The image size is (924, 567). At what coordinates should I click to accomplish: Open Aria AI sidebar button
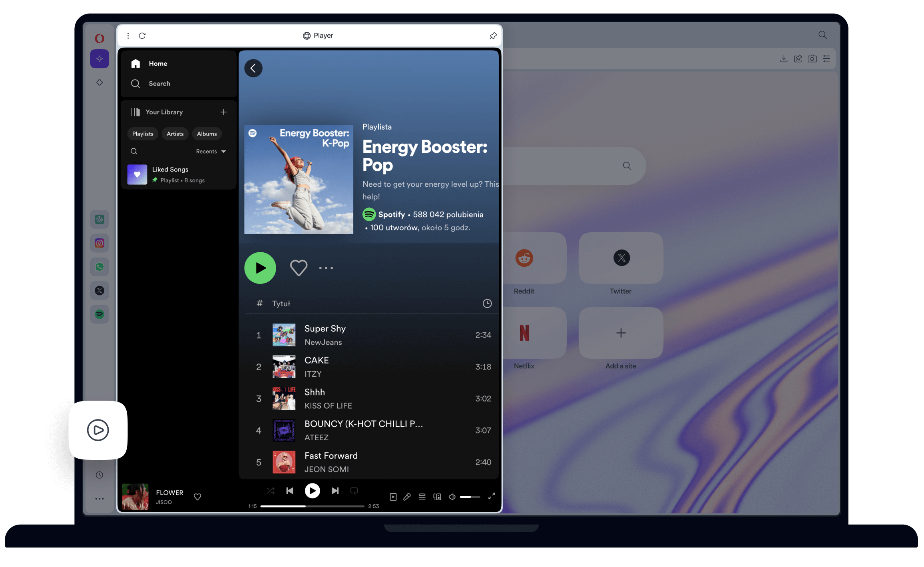(100, 59)
